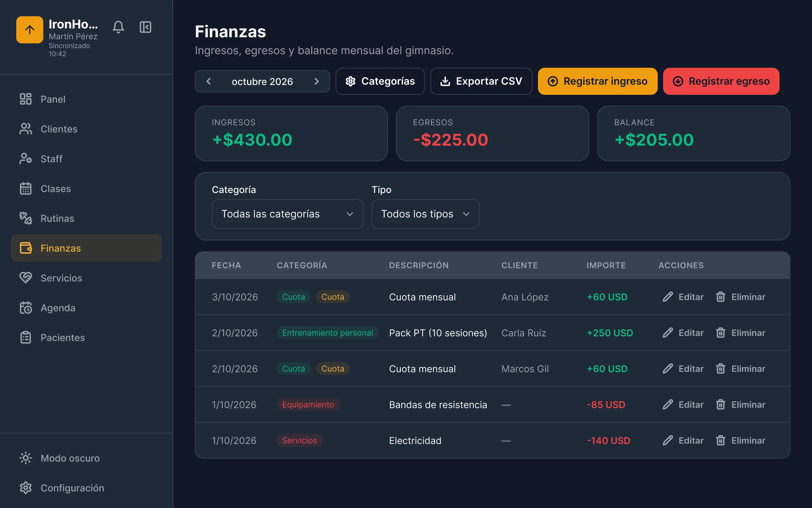Advance to next month arrow
The height and width of the screenshot is (508, 812).
316,81
